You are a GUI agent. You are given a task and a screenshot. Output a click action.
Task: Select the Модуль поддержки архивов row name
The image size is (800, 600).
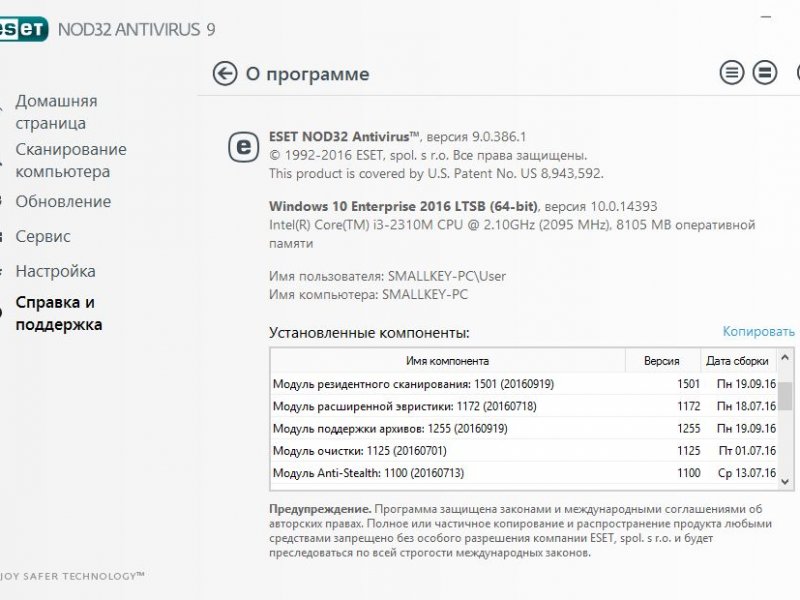(390, 429)
